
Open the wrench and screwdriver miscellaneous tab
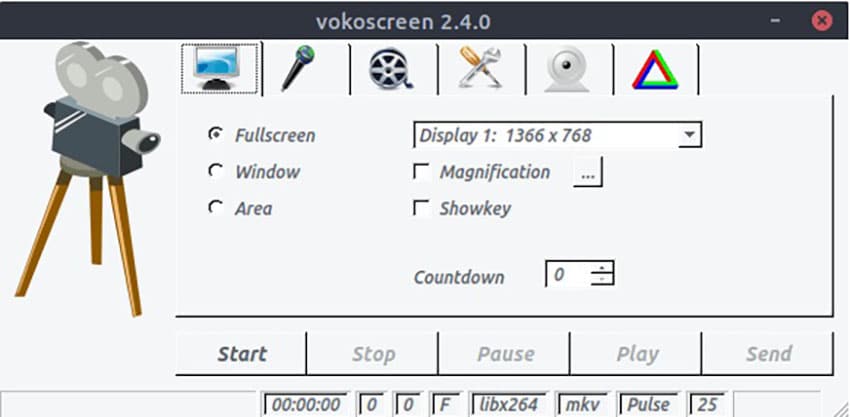pyautogui.click(x=479, y=69)
